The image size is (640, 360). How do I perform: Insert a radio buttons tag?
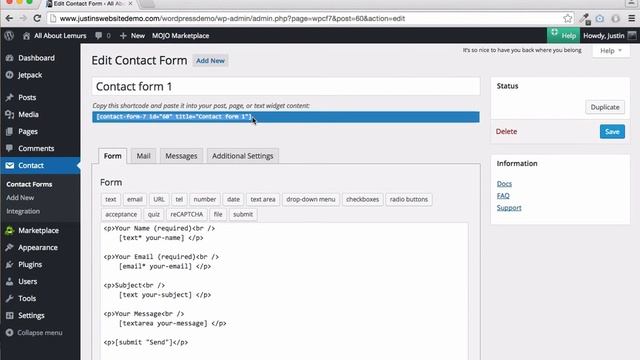coord(409,200)
